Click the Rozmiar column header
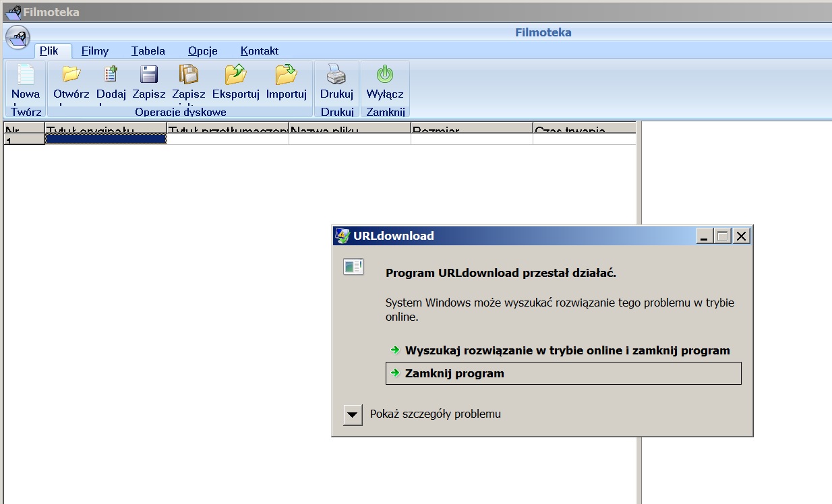 coord(471,128)
